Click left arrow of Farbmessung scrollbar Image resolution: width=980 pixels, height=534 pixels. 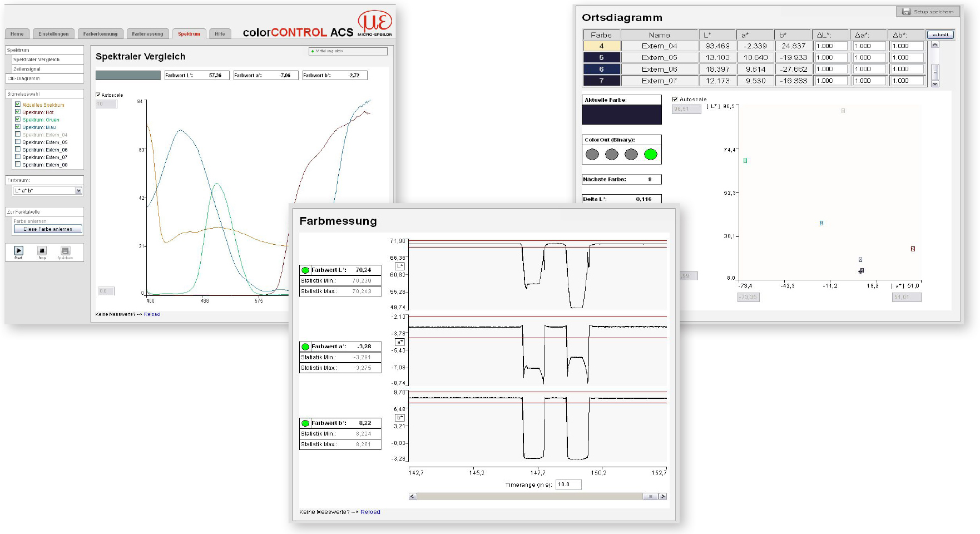coord(413,496)
